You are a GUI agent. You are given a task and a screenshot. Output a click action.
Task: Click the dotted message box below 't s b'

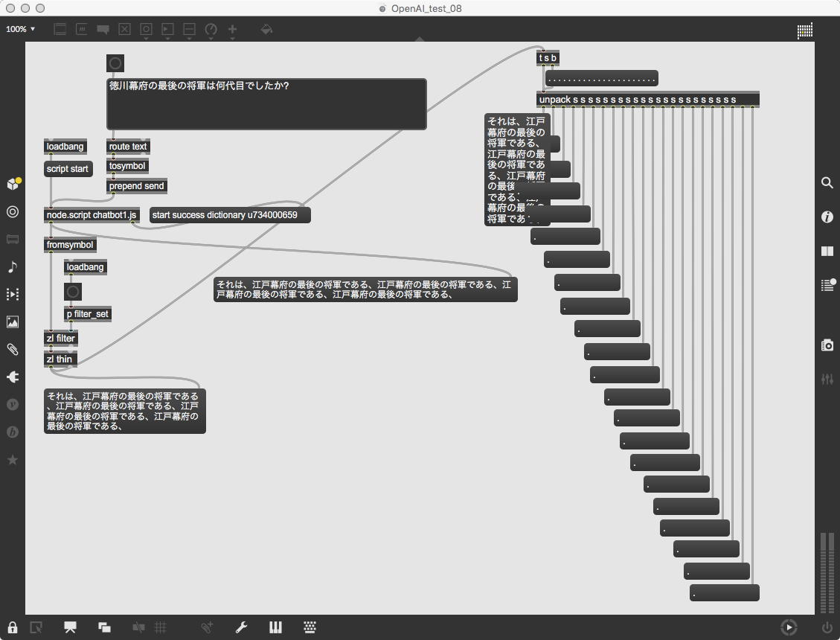pos(602,78)
